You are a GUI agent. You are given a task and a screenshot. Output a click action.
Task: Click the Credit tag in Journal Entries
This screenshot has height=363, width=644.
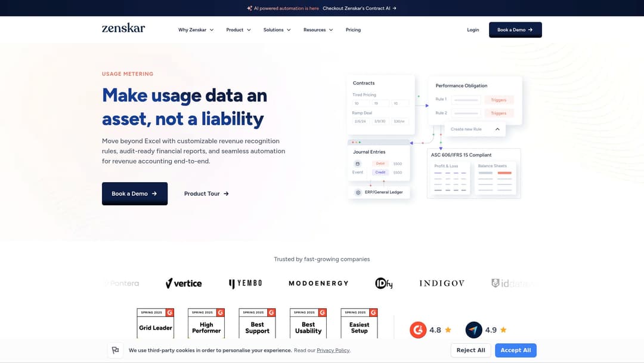[x=380, y=173]
